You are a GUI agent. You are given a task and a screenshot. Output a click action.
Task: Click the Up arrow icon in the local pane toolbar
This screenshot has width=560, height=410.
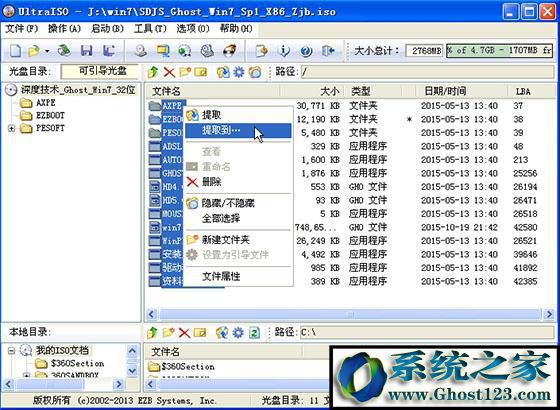coord(152,333)
